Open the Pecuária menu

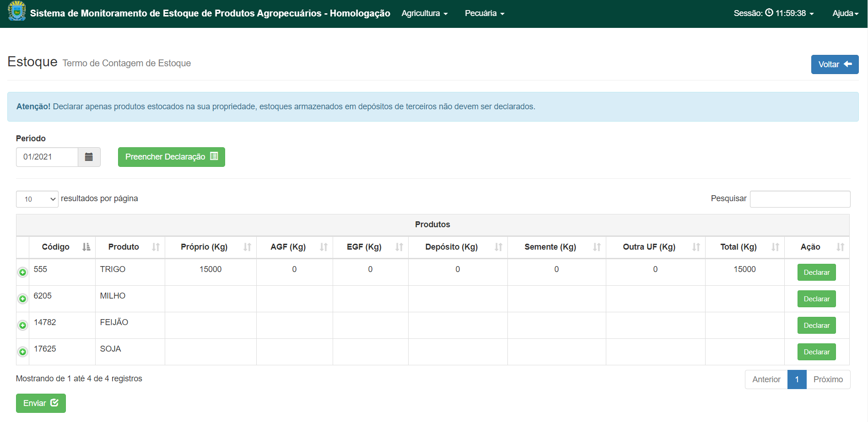pyautogui.click(x=485, y=13)
